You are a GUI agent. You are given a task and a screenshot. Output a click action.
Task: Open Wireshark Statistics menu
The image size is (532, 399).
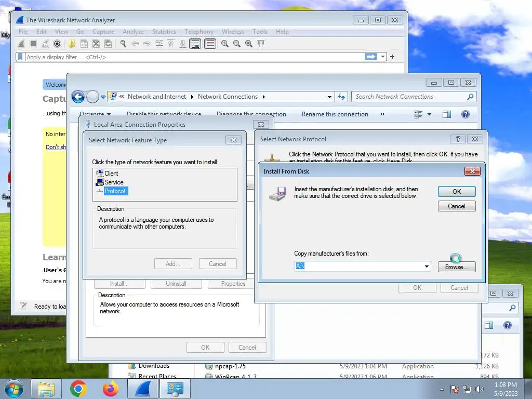(164, 32)
